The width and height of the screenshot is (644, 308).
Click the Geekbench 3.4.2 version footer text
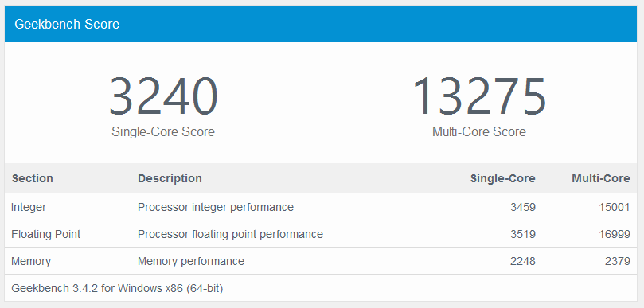pyautogui.click(x=117, y=288)
